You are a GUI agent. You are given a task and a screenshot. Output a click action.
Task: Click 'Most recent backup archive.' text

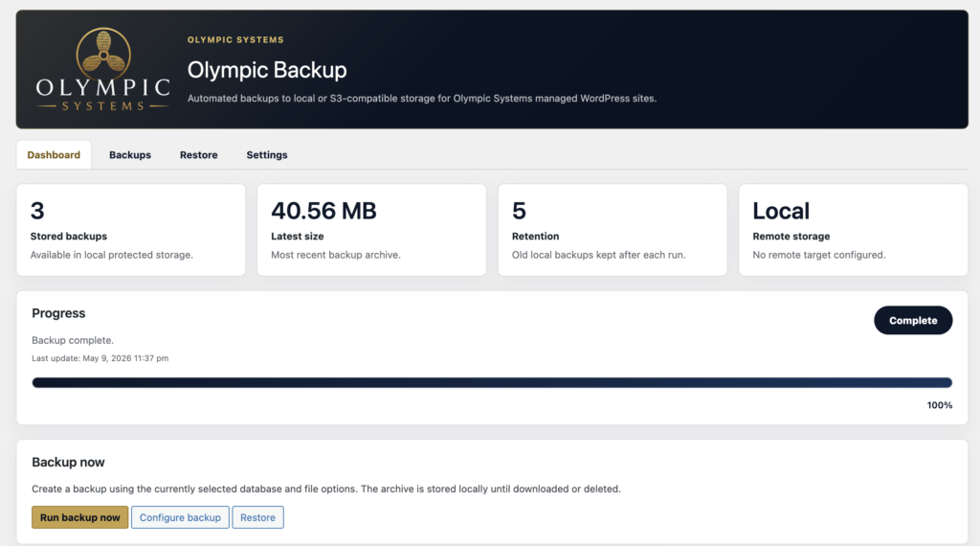[336, 255]
